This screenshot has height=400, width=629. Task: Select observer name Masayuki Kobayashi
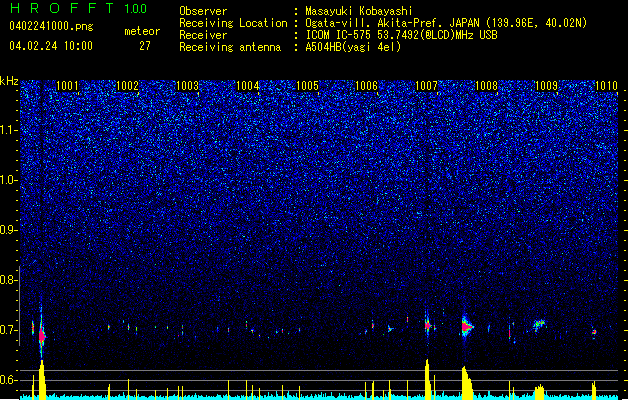(x=359, y=11)
